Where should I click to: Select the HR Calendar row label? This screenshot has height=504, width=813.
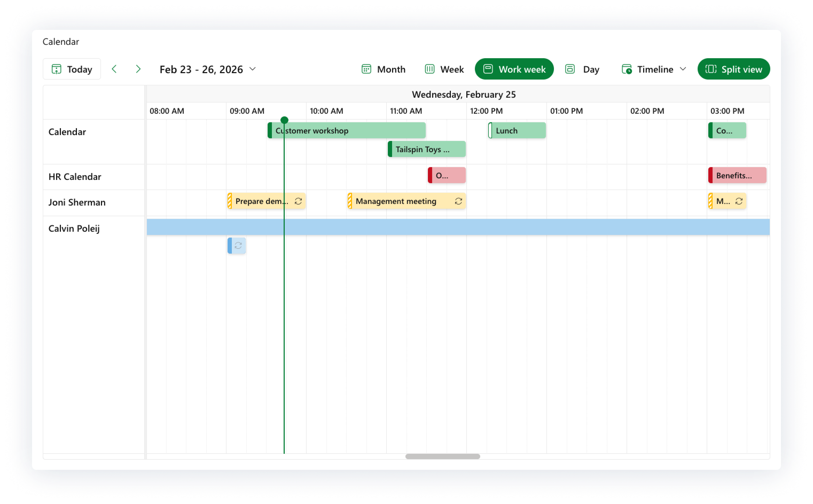[75, 177]
